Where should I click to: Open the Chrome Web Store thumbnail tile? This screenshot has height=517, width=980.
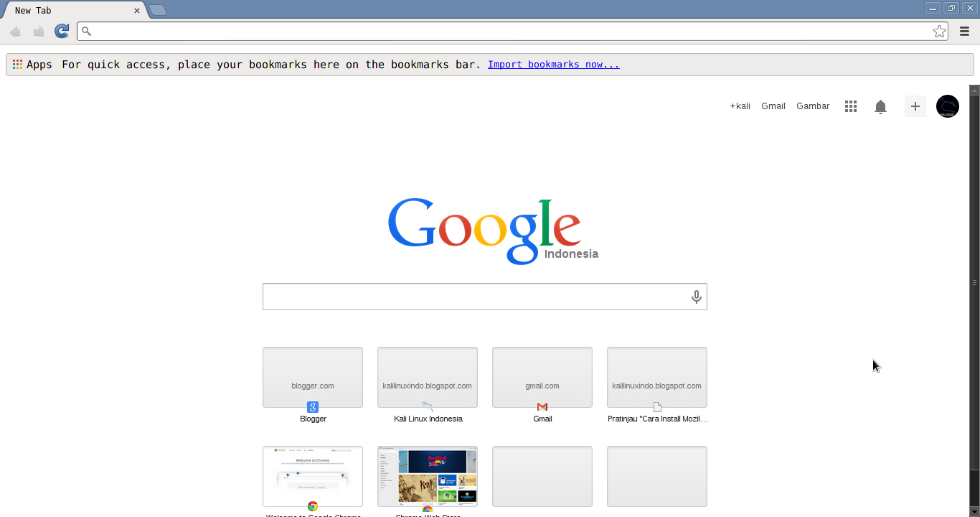pyautogui.click(x=428, y=476)
